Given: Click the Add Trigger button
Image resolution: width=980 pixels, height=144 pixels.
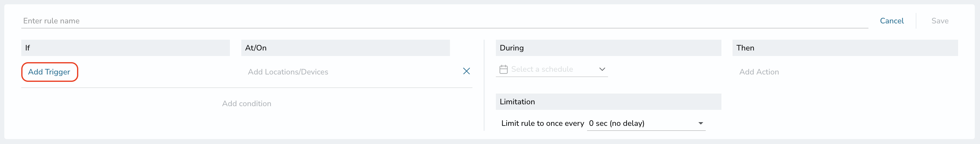Looking at the screenshot, I should point(49,72).
